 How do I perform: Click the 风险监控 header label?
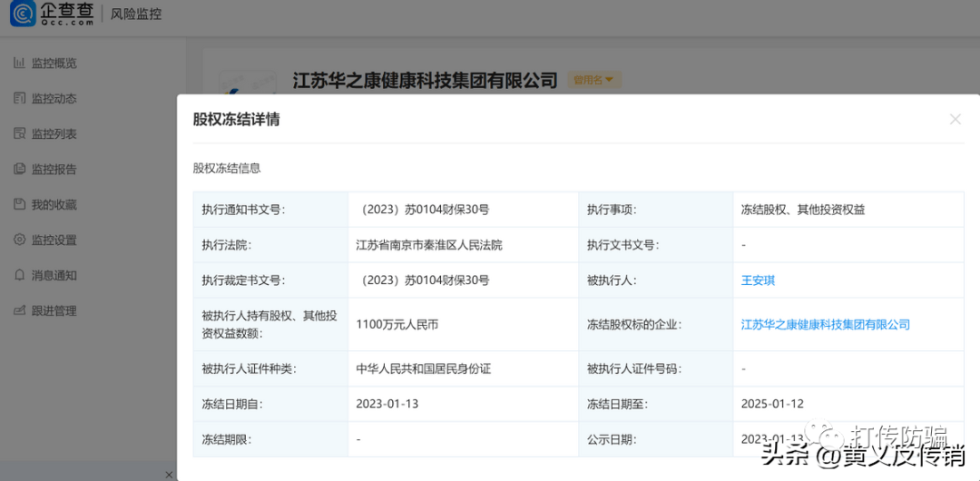(136, 15)
